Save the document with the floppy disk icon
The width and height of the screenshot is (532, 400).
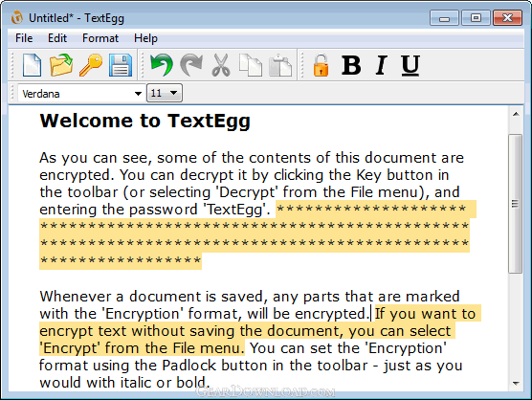[x=121, y=65]
